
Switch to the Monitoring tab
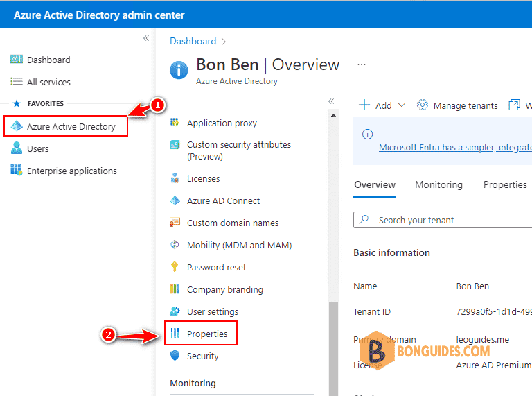[x=438, y=184]
